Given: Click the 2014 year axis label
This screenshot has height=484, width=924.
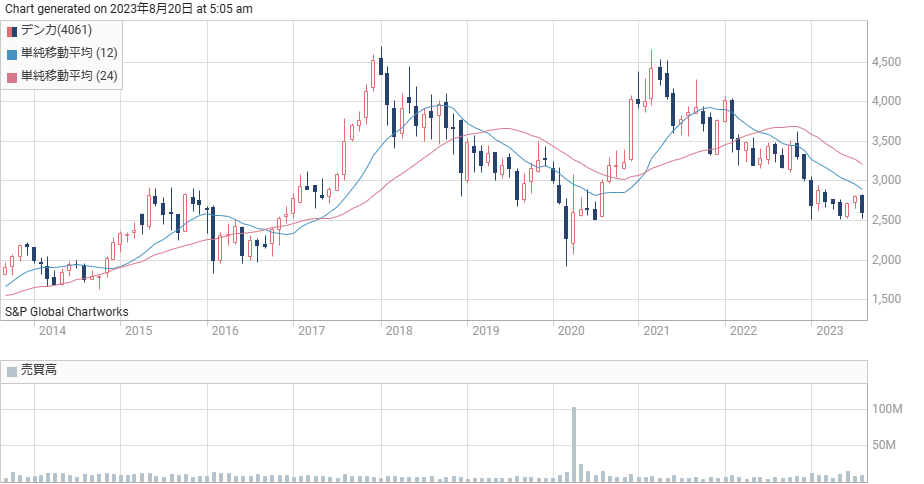Looking at the screenshot, I should tap(52, 331).
